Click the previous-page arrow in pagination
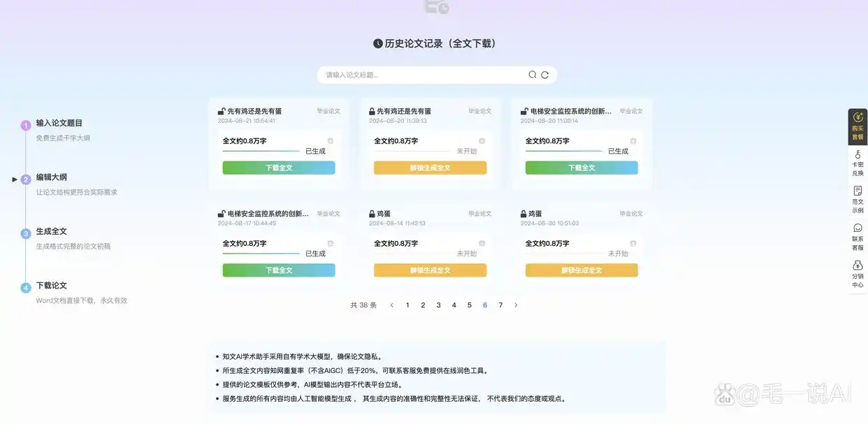Image resolution: width=868 pixels, height=424 pixels. (391, 305)
